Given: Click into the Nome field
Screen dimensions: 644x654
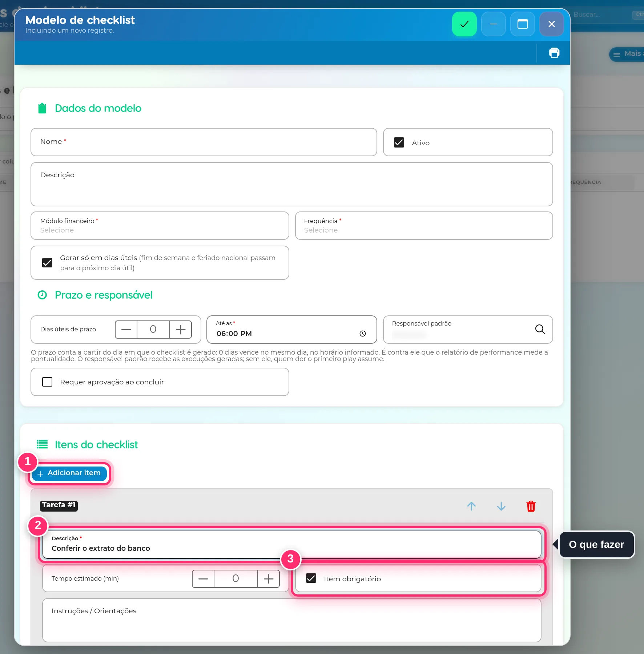Looking at the screenshot, I should (x=204, y=142).
